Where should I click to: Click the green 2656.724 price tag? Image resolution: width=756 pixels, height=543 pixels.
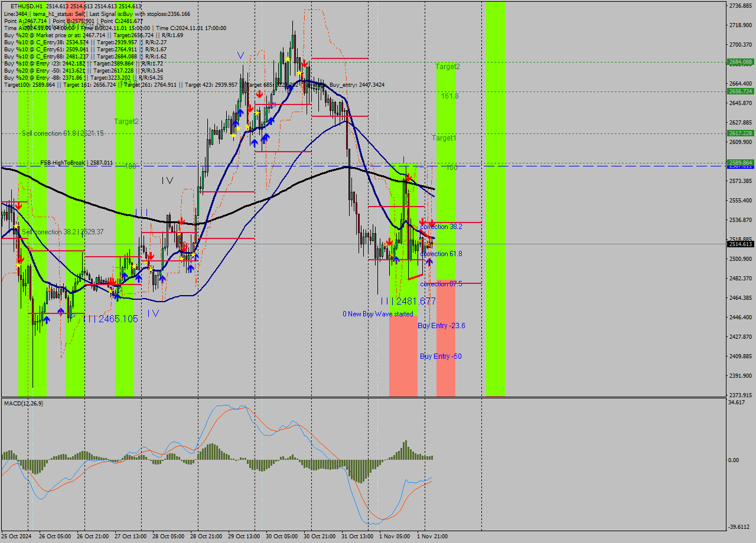pos(740,91)
